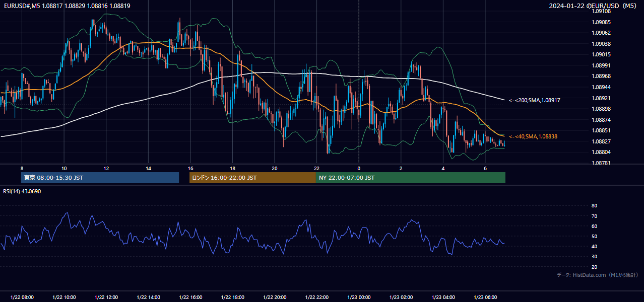Click hour label 16 under the price chart
Image resolution: width=644 pixels, height=302 pixels.
[190, 168]
